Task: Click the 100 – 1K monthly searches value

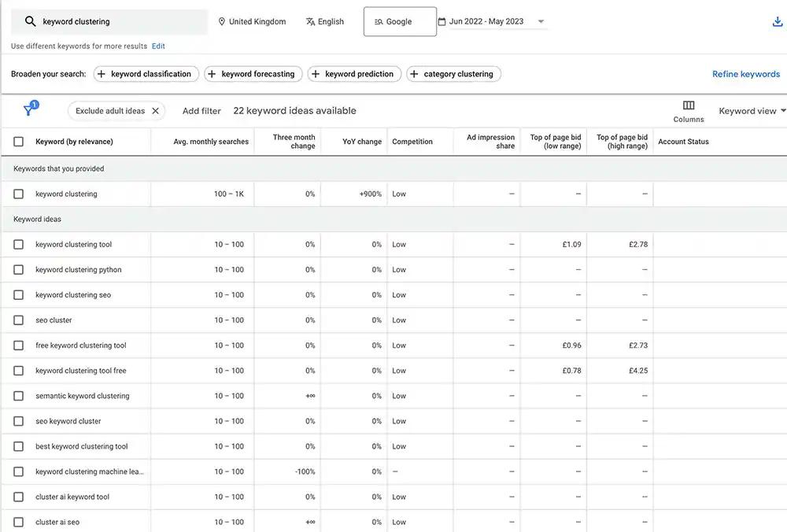Action: (229, 194)
